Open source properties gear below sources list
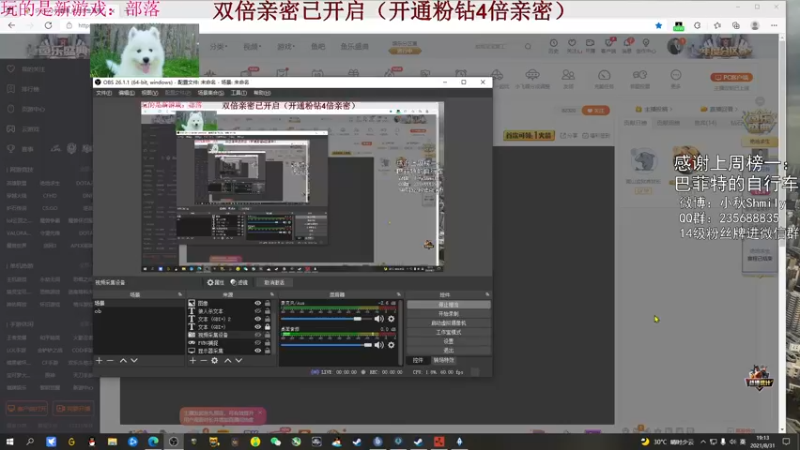 (214, 360)
